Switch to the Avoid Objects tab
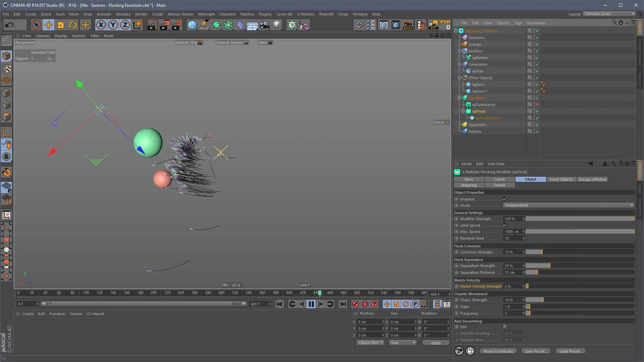The height and width of the screenshot is (362, 644). click(561, 179)
